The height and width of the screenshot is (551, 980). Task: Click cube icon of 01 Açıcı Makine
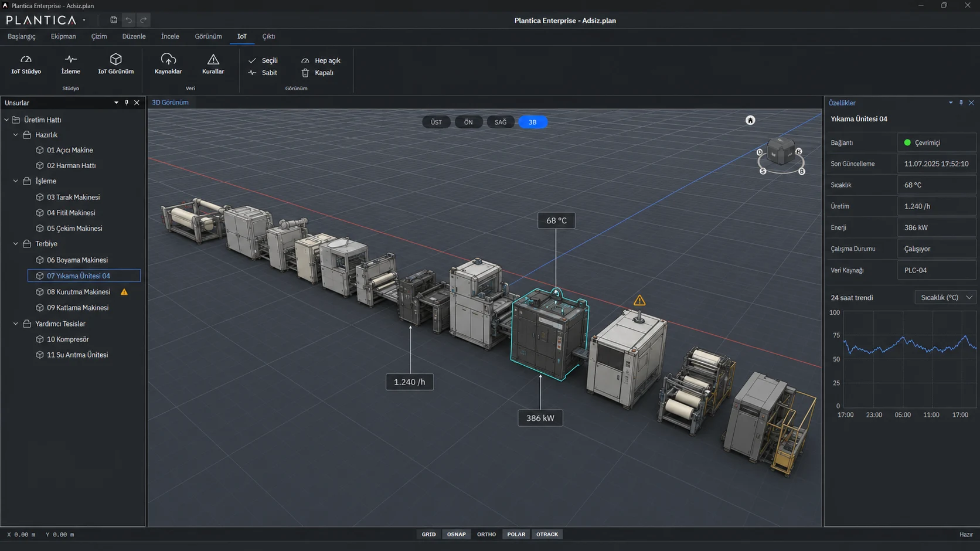pyautogui.click(x=40, y=150)
